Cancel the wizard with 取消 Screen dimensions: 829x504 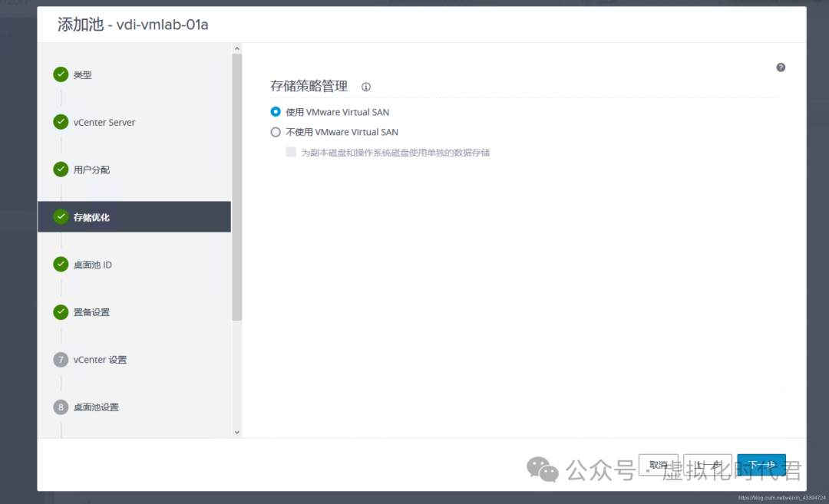(x=658, y=464)
